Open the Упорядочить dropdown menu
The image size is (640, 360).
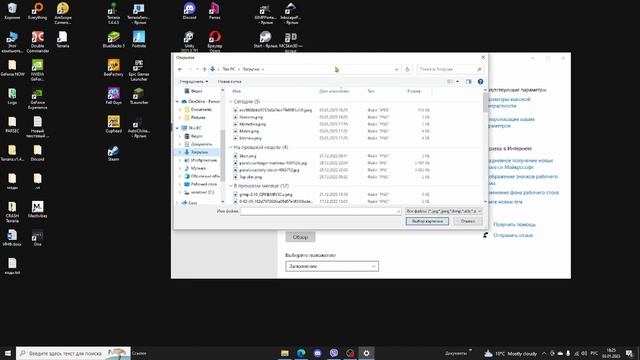(193, 82)
